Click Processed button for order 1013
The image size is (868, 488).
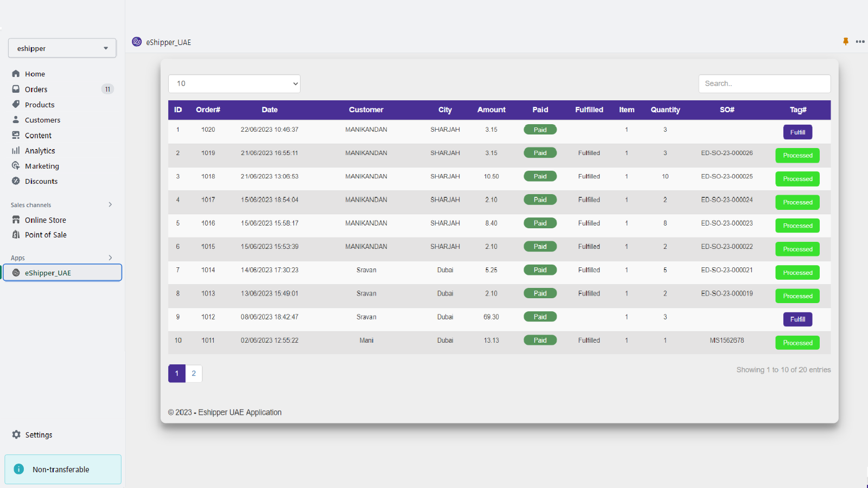tap(797, 296)
